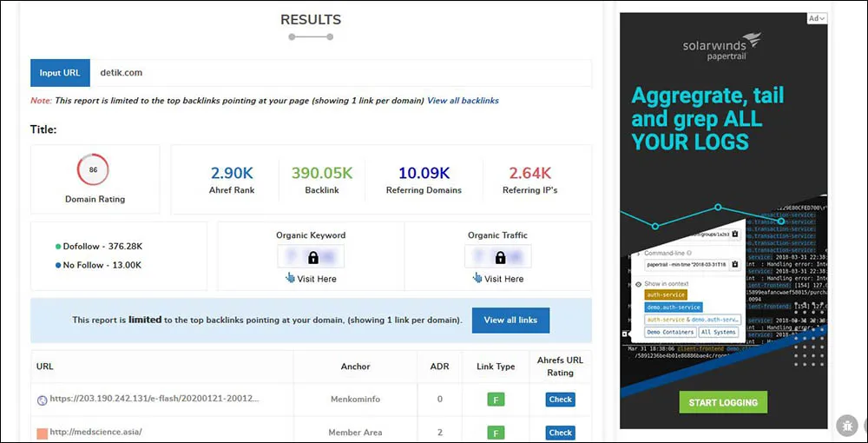
Task: Select the ADR value 2 in Member Area row
Action: coord(439,432)
